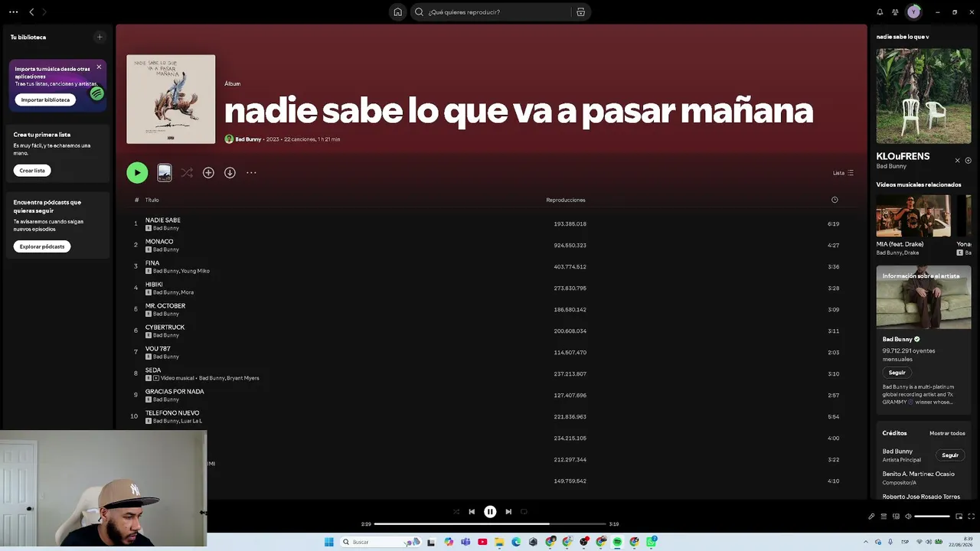Dismiss the import music banner

(x=99, y=67)
